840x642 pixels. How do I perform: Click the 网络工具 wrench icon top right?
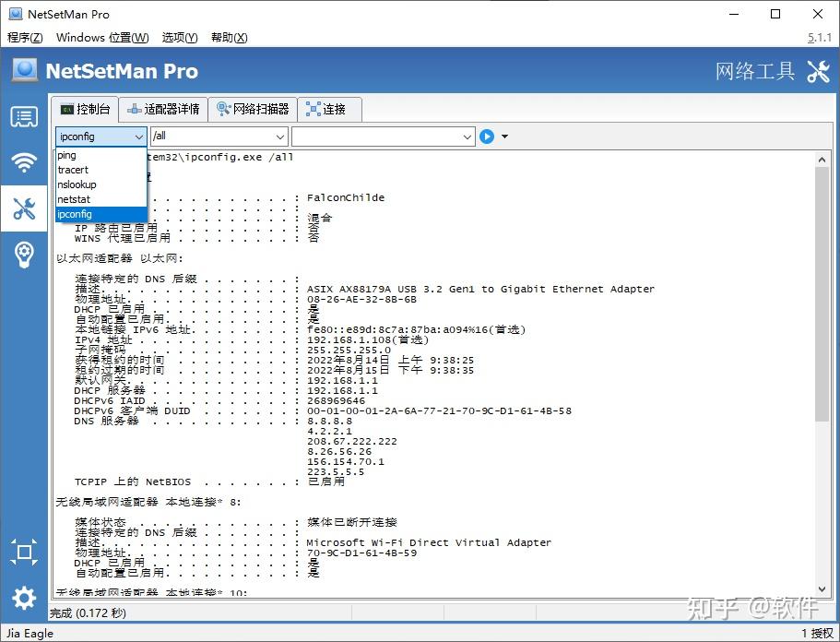817,70
